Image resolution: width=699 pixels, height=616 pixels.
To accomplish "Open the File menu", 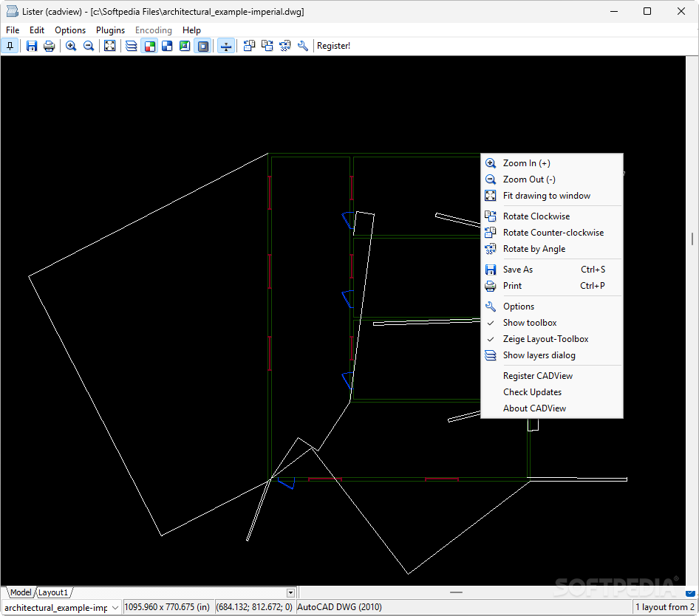I will click(13, 30).
